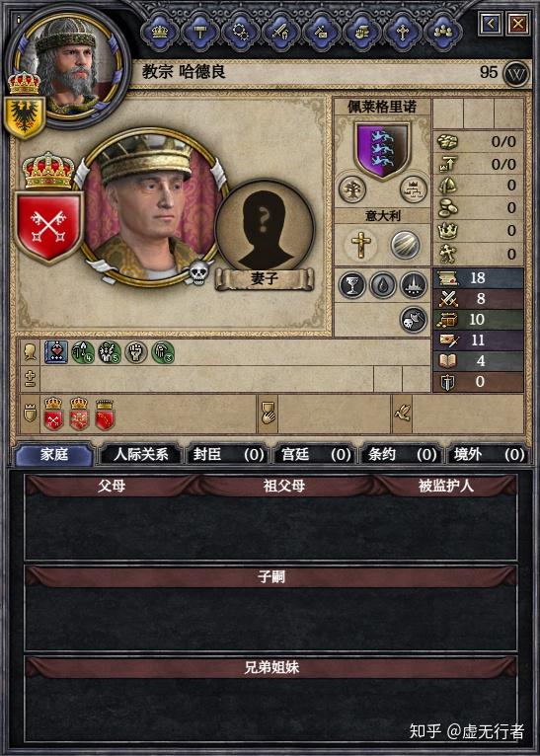Open the Factions people icon at top
Viewport: 540px width, 756px height.
pos(442,32)
